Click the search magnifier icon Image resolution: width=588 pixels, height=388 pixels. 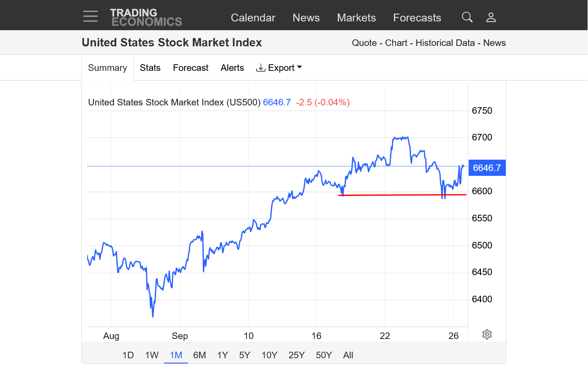click(467, 17)
